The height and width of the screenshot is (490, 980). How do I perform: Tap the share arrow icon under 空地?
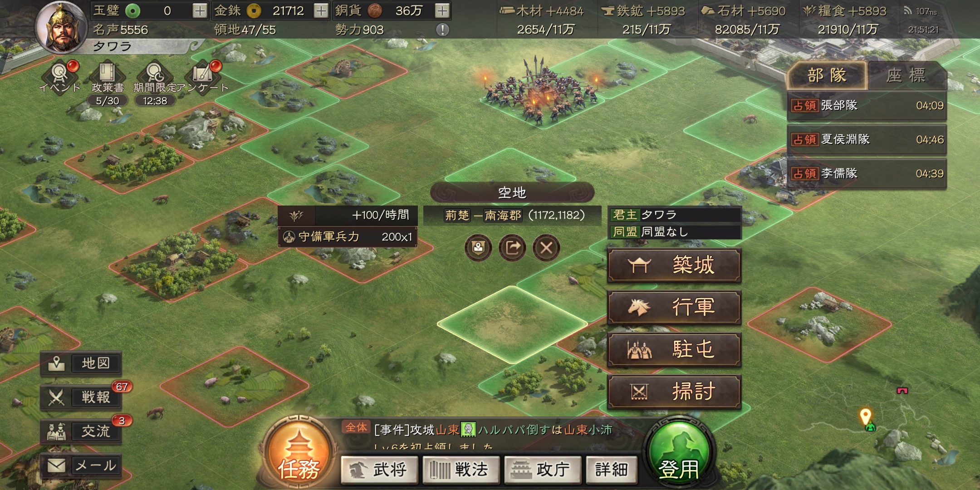512,248
